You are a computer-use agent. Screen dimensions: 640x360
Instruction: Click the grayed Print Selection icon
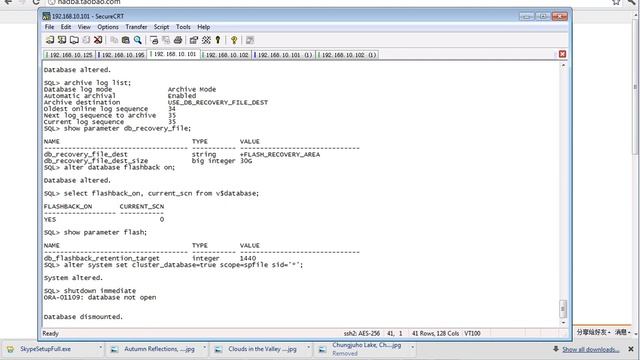coord(166,40)
